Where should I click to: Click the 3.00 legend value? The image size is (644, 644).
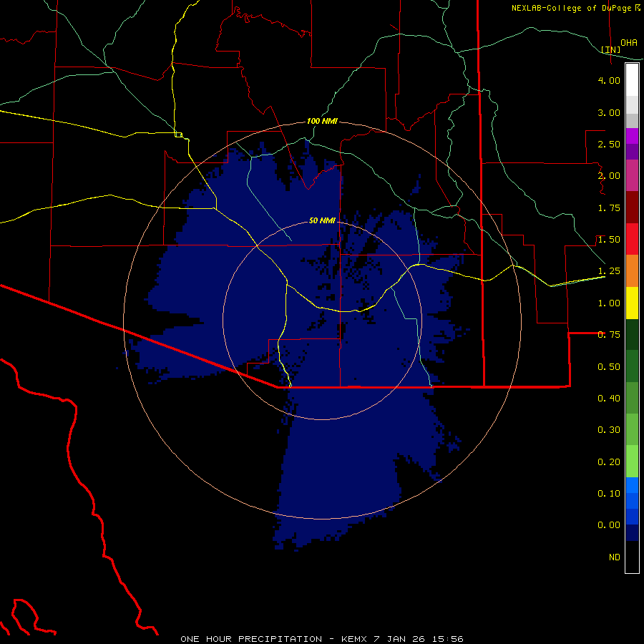coord(609,112)
